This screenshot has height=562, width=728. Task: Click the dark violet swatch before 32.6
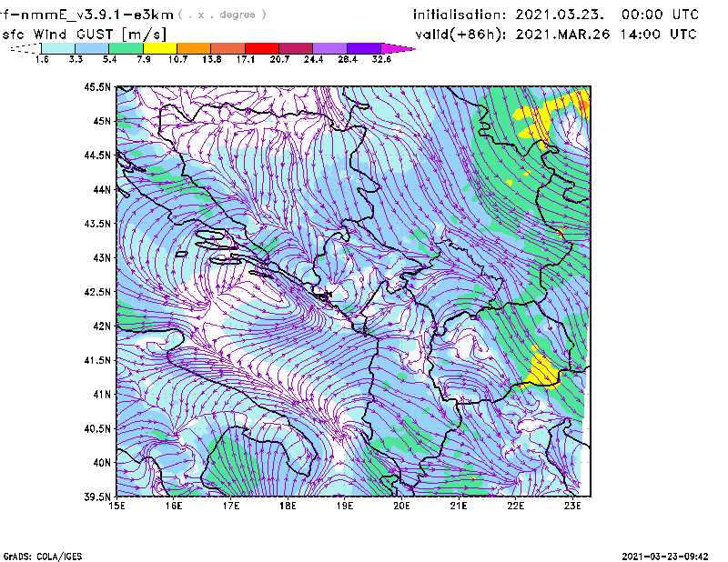point(364,47)
